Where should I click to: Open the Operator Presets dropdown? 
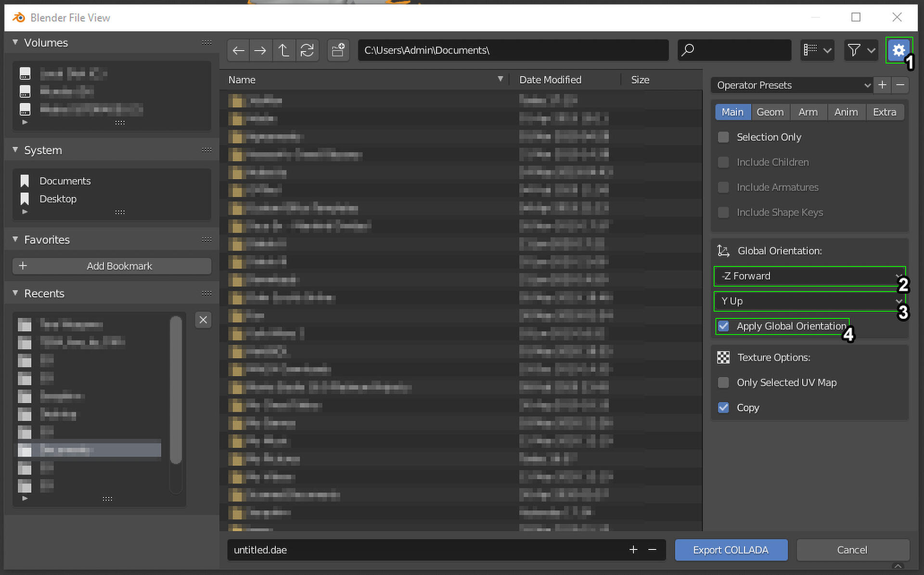pos(792,85)
